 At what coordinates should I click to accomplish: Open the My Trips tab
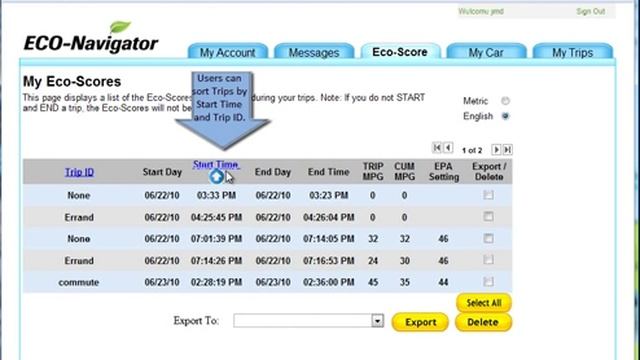573,52
